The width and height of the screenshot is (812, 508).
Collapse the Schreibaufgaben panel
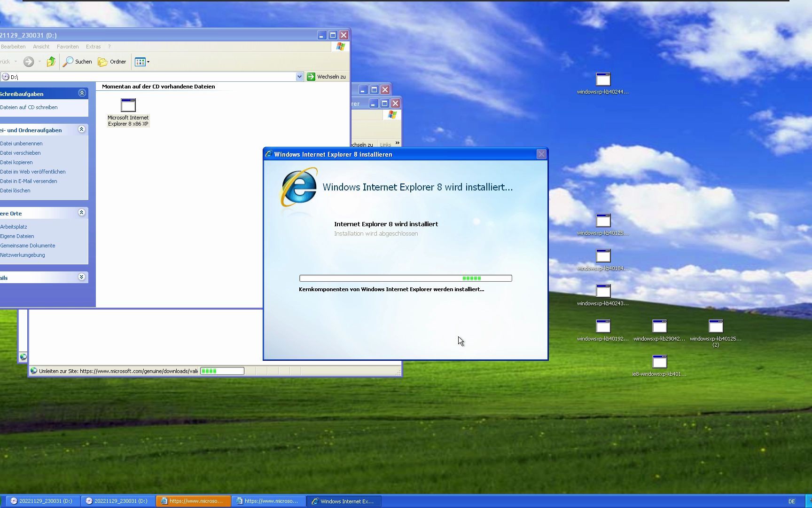tap(82, 93)
